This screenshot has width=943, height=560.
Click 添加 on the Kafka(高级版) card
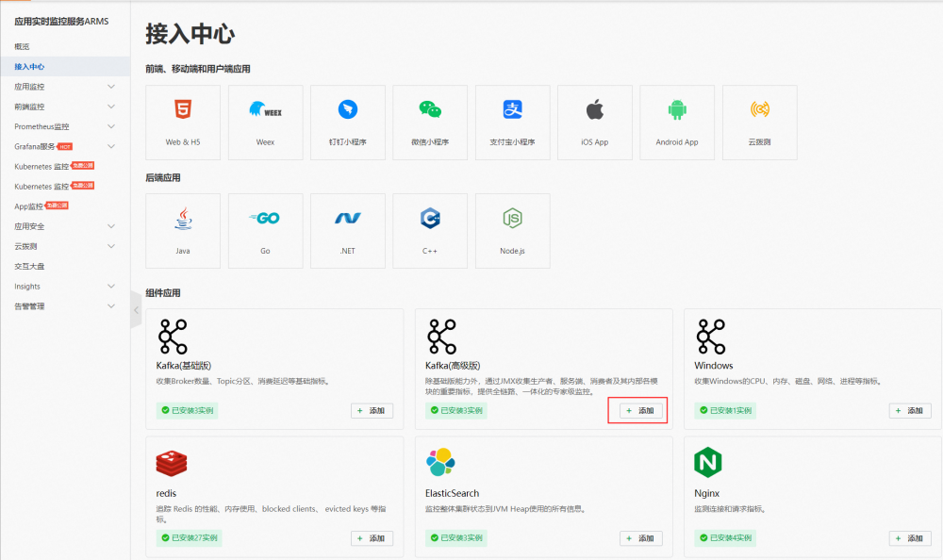pyautogui.click(x=641, y=410)
